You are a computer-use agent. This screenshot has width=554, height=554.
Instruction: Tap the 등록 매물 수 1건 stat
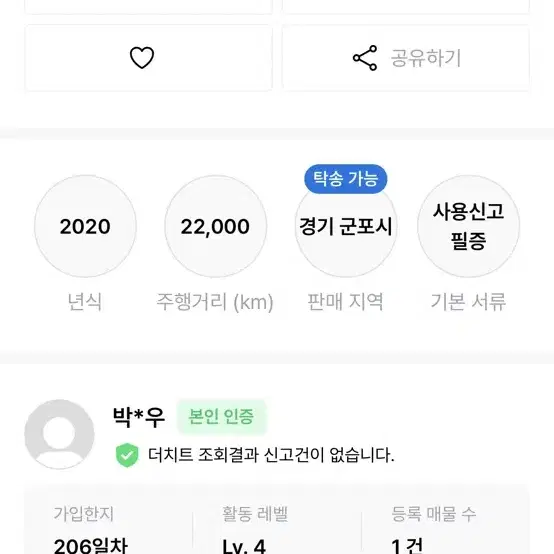pyautogui.click(x=434, y=530)
